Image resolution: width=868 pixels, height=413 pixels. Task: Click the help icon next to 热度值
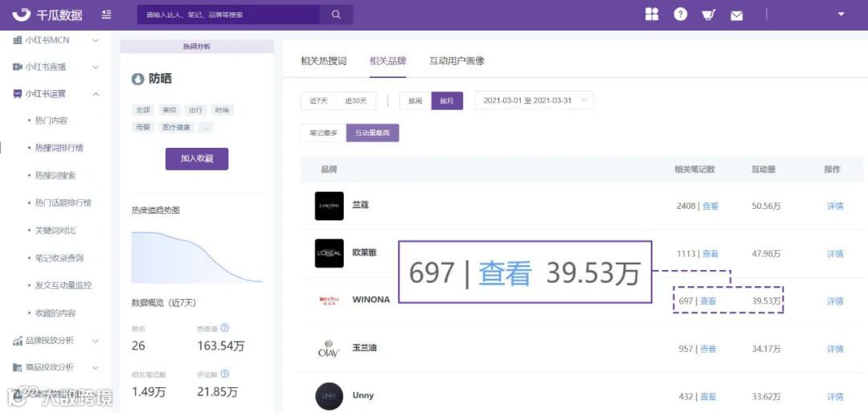pos(224,329)
